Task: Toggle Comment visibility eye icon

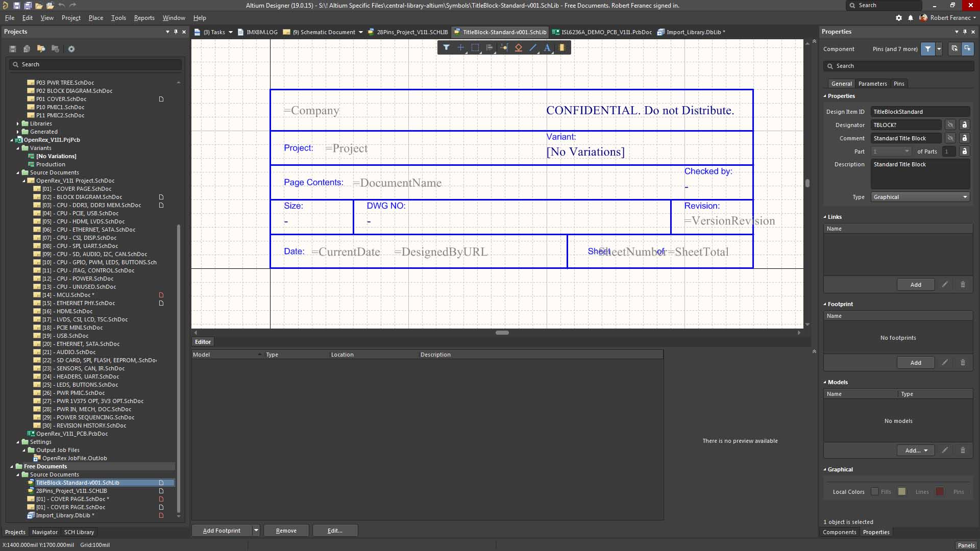Action: pyautogui.click(x=950, y=138)
